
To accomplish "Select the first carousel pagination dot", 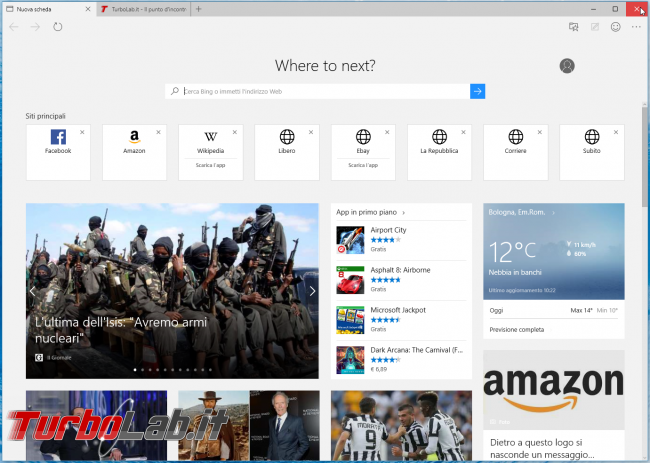I will pos(135,370).
